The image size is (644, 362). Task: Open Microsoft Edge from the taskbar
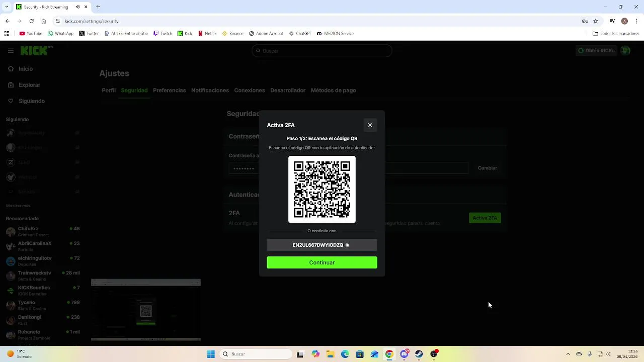point(345,354)
